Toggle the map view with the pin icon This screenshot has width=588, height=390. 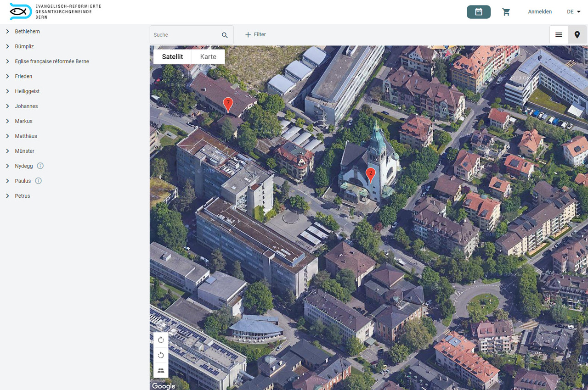point(577,34)
